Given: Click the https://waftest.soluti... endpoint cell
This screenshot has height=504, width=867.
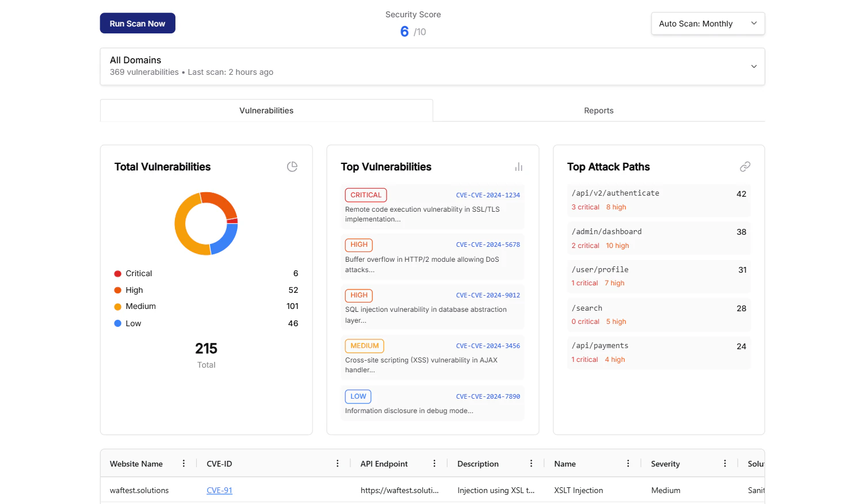Looking at the screenshot, I should [399, 491].
